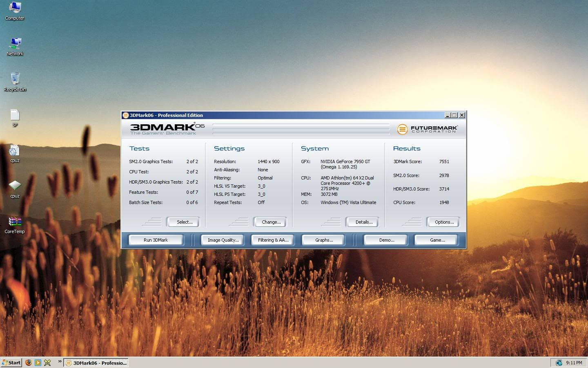The height and width of the screenshot is (368, 588).
Task: Click the resolution value 1440 x 900
Action: tap(269, 162)
